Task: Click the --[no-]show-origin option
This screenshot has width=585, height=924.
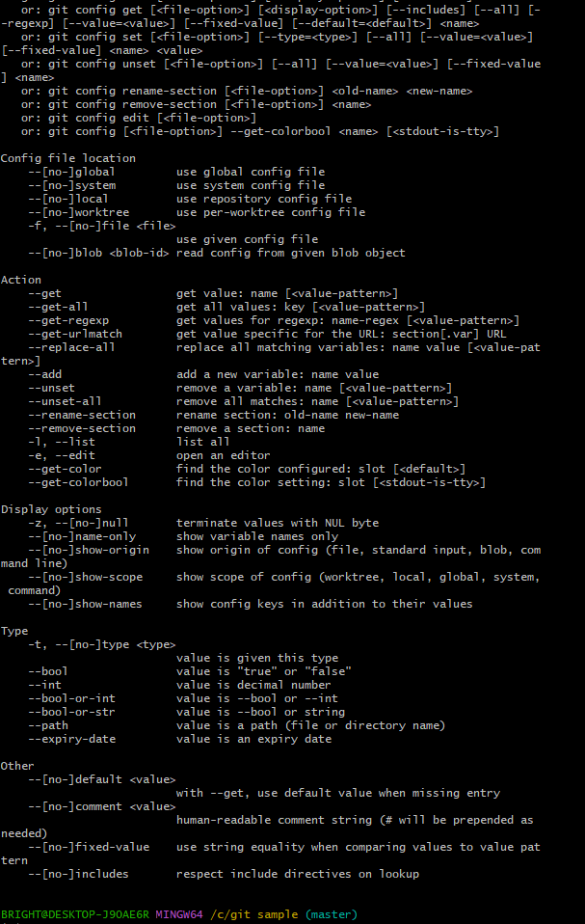Action: [89, 550]
